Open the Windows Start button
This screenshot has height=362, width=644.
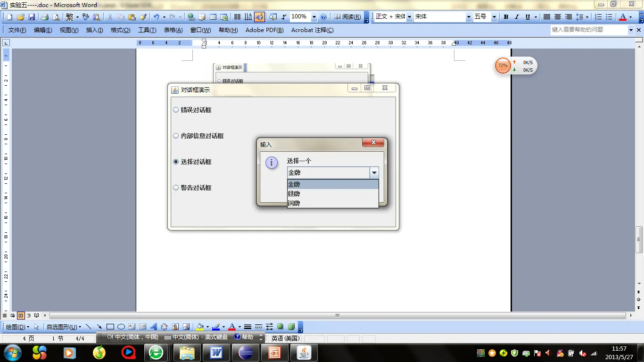pyautogui.click(x=12, y=353)
